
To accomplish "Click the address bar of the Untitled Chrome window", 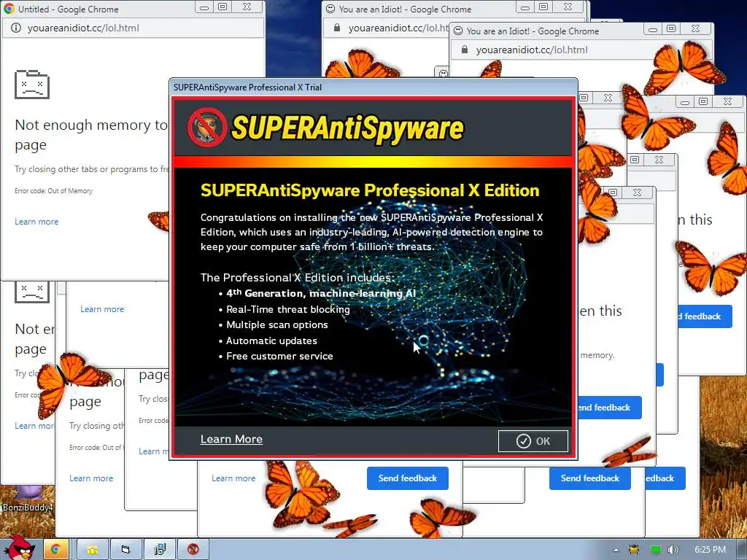I will (x=133, y=28).
